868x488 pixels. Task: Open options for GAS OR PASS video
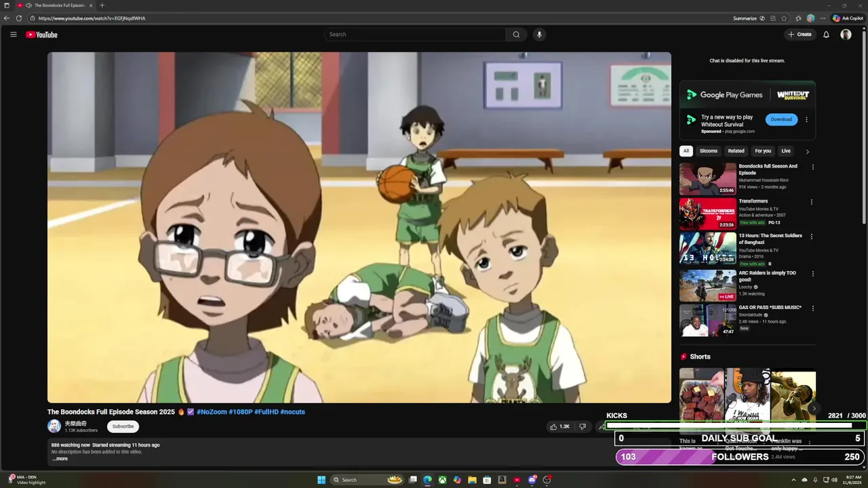812,308
